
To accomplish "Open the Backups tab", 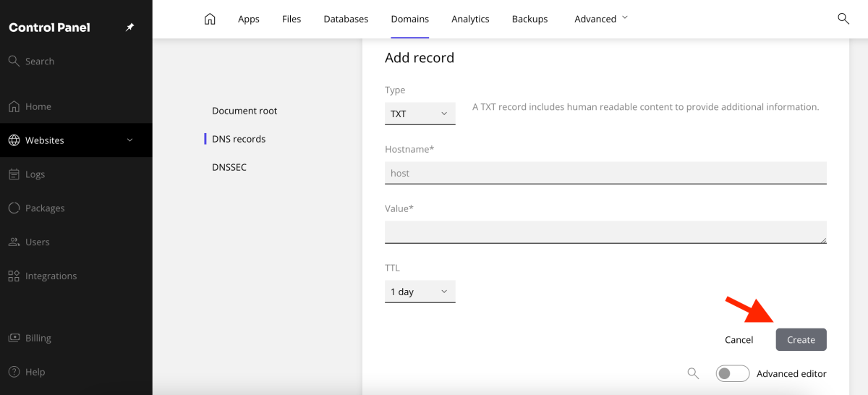I will [529, 19].
